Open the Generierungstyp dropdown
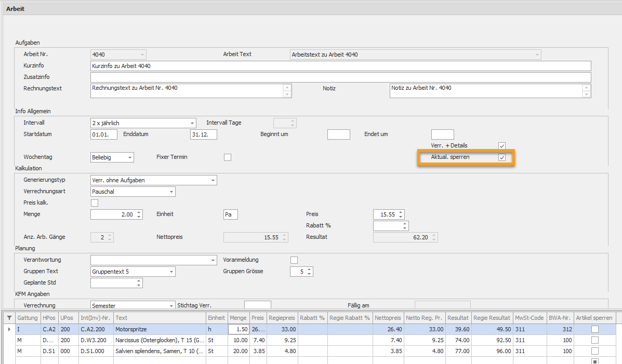Screen dimensions: 622x364 click(213, 180)
